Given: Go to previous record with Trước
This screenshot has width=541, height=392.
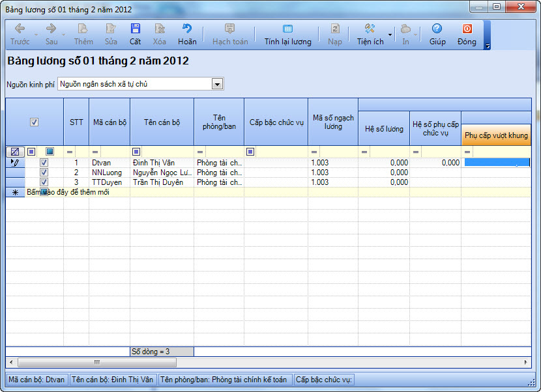Looking at the screenshot, I should (x=20, y=35).
